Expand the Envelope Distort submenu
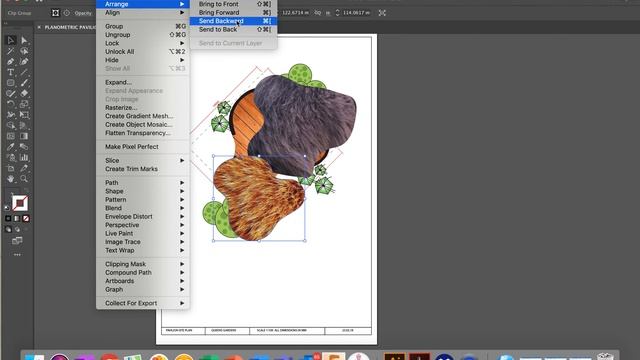 [x=143, y=216]
